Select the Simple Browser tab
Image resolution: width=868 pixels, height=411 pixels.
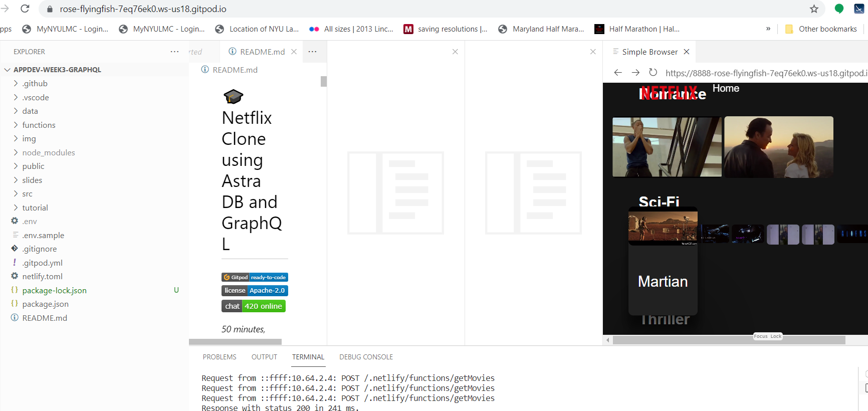[649, 52]
